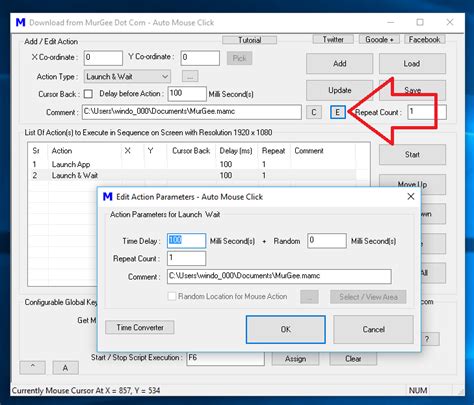
Task: Click the Y Co-ordinate input field
Action: point(200,58)
